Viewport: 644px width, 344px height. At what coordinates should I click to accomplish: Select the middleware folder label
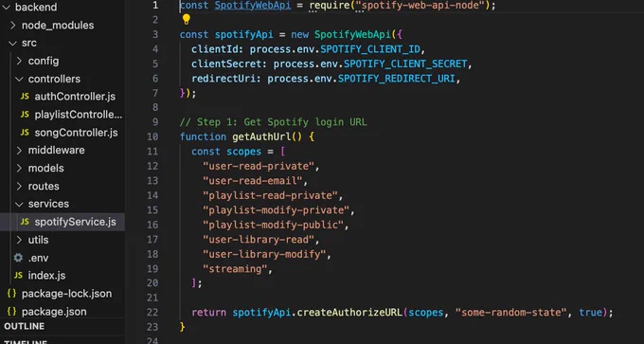(x=56, y=151)
